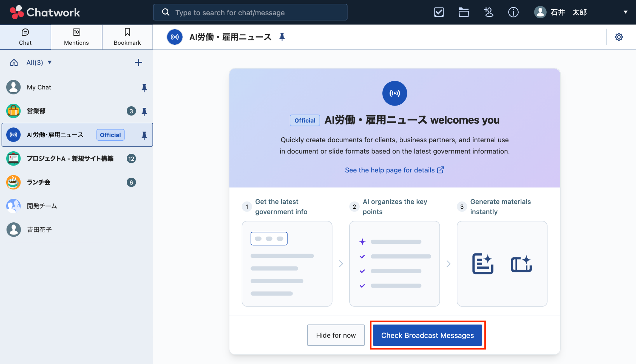The height and width of the screenshot is (364, 636).
Task: Click the home icon beside All(3)
Action: (14, 63)
